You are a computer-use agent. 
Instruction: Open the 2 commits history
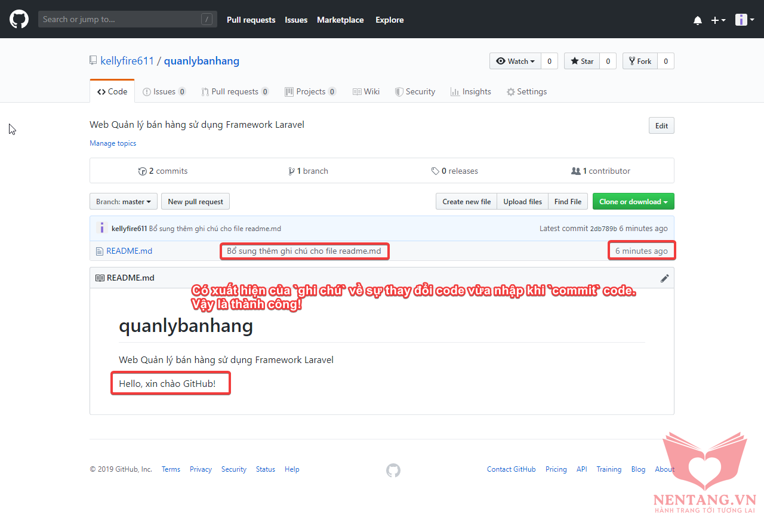pyautogui.click(x=163, y=171)
